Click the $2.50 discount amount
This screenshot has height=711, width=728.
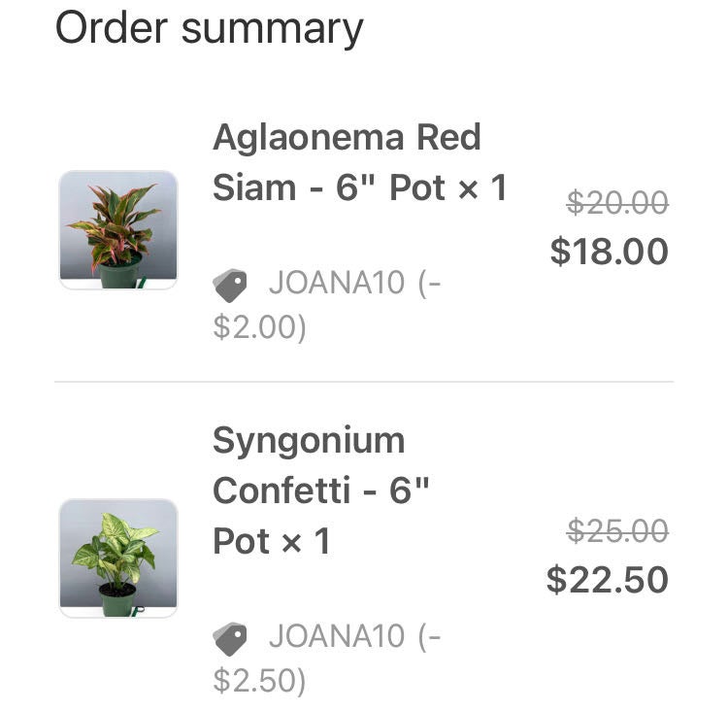tap(259, 680)
